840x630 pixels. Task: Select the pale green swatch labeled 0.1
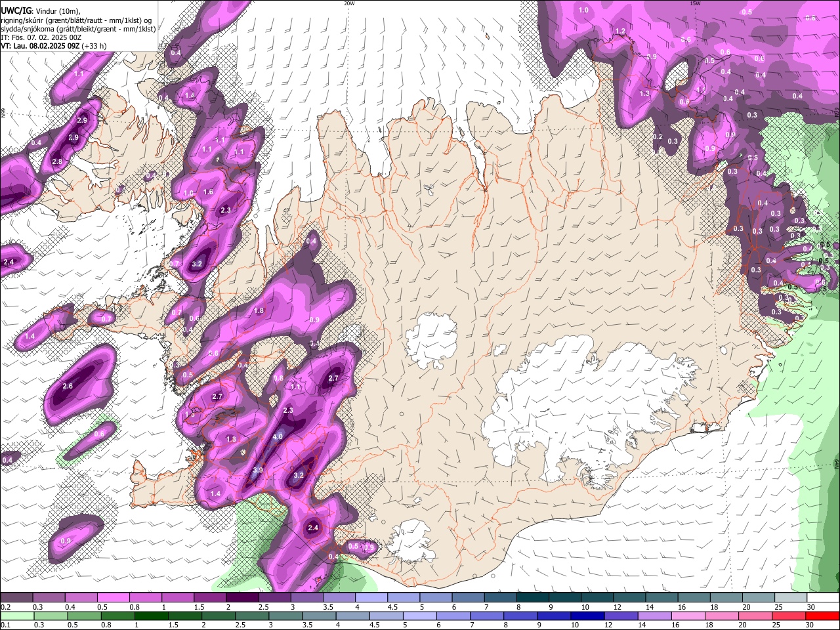[x=17, y=616]
